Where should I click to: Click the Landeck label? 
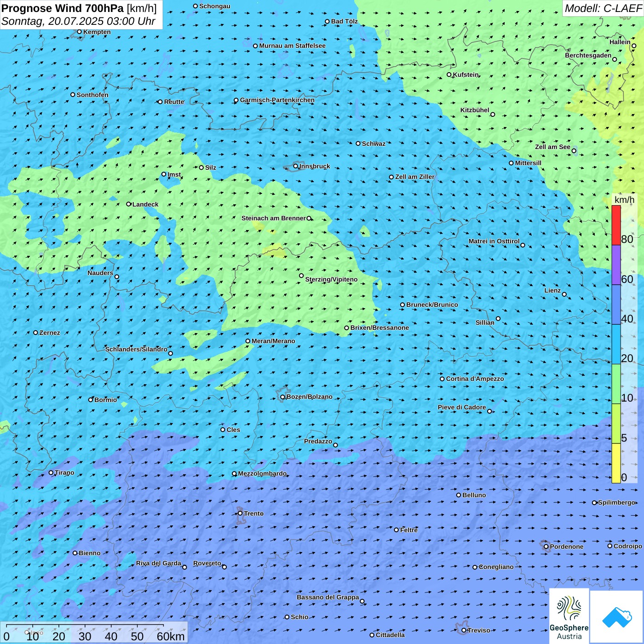[145, 204]
